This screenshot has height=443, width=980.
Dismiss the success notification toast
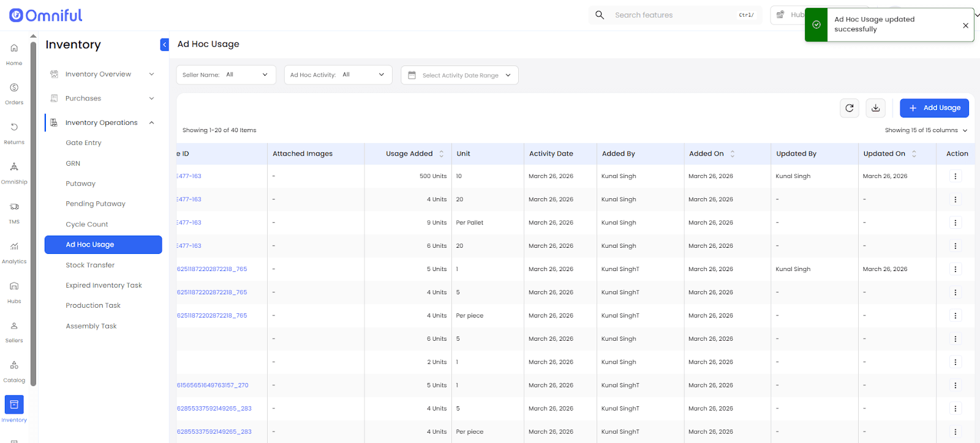tap(965, 25)
